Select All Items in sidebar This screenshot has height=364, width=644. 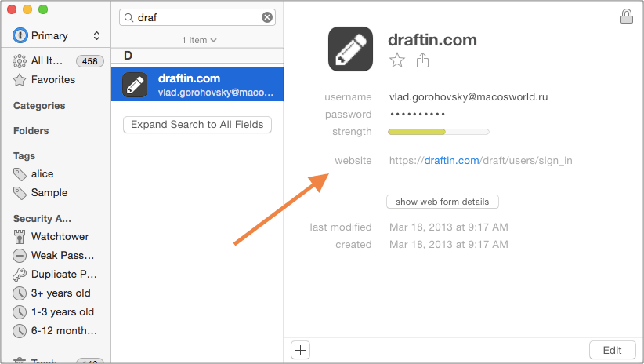point(58,61)
